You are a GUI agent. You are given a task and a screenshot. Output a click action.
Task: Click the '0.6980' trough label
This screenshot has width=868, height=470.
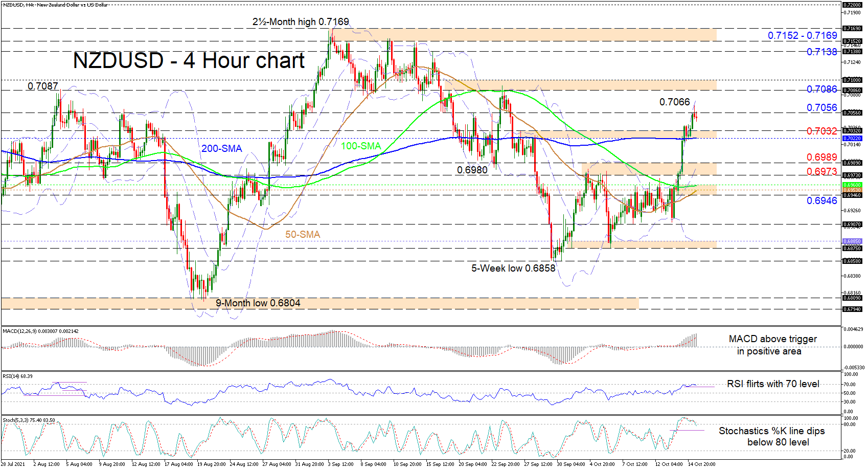pos(472,170)
